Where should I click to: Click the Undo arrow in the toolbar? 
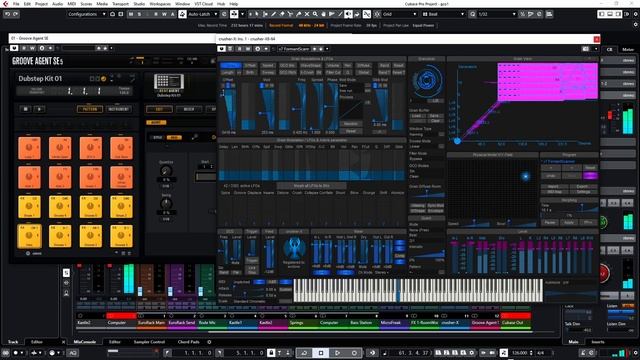coord(7,14)
